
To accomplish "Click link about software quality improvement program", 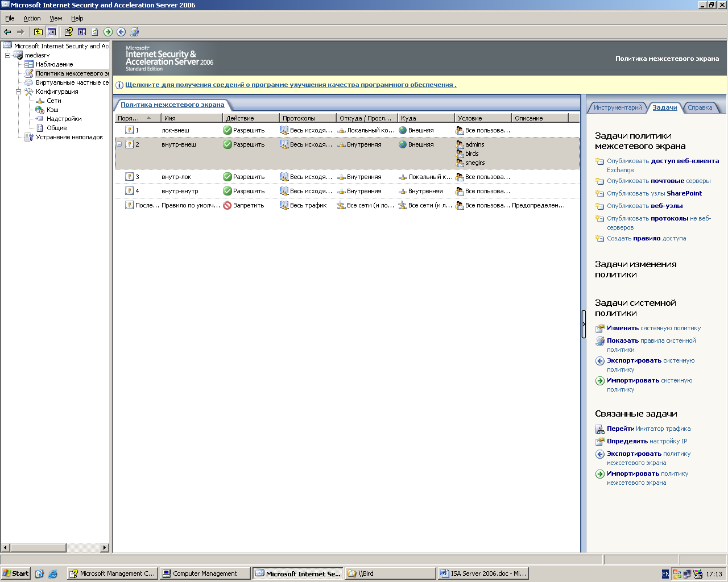I will coord(291,85).
